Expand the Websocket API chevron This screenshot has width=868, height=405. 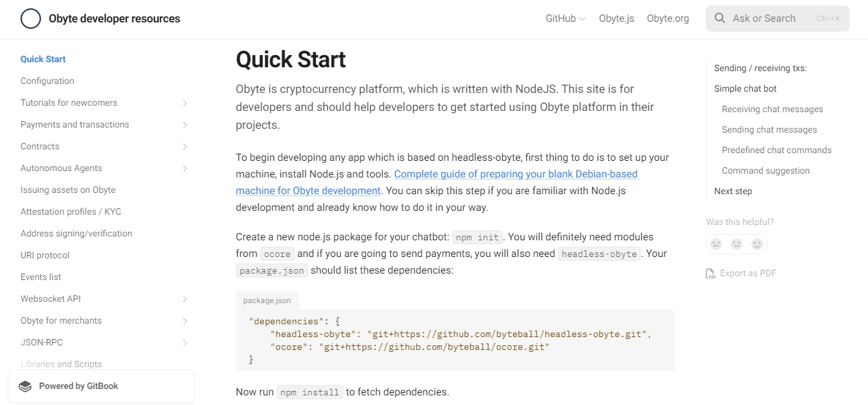(184, 299)
